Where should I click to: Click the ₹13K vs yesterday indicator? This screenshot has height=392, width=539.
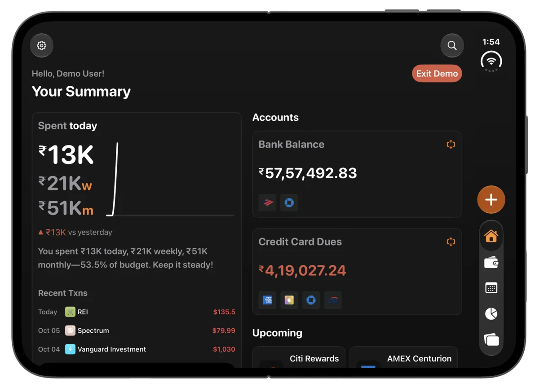(x=75, y=232)
